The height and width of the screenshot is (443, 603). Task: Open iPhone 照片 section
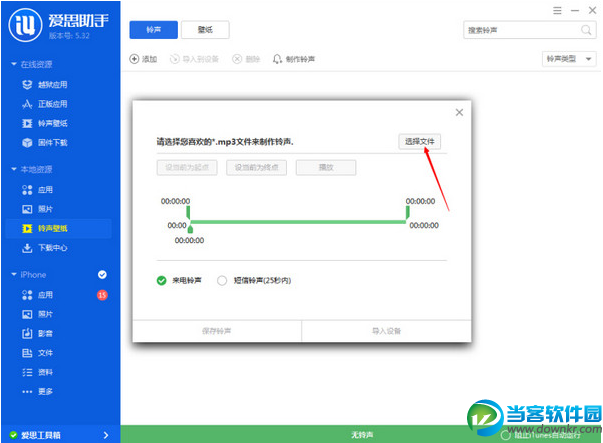pos(37,314)
